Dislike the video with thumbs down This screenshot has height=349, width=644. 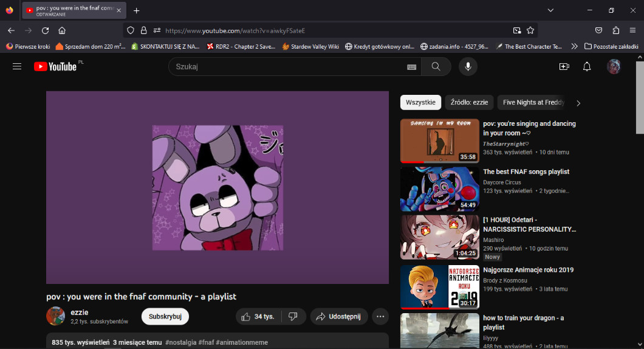pyautogui.click(x=293, y=317)
